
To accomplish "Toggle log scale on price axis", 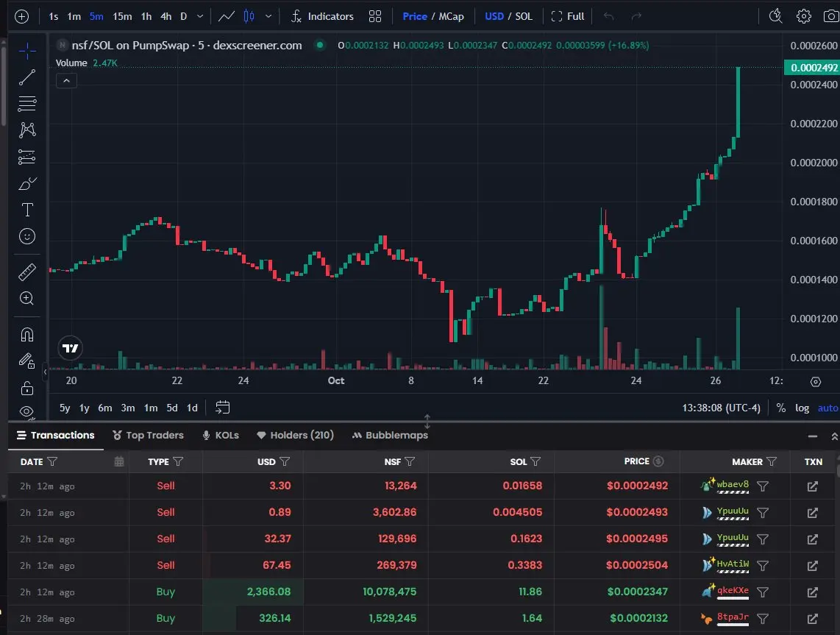I will point(802,408).
